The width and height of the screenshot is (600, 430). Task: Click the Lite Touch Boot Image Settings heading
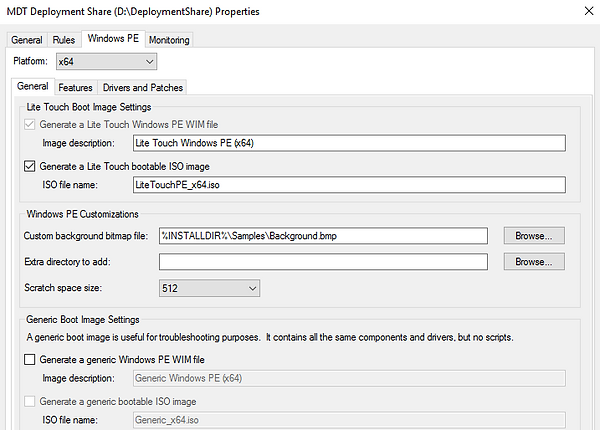click(x=89, y=107)
